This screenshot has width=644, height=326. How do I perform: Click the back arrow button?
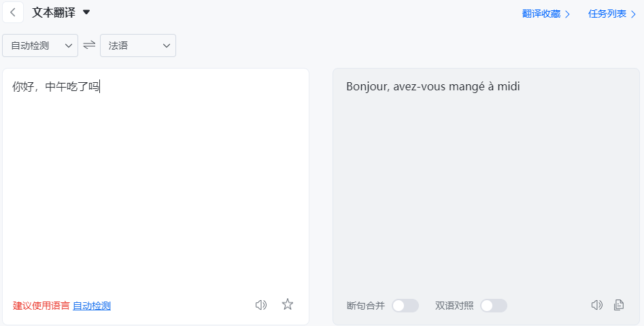click(x=13, y=12)
